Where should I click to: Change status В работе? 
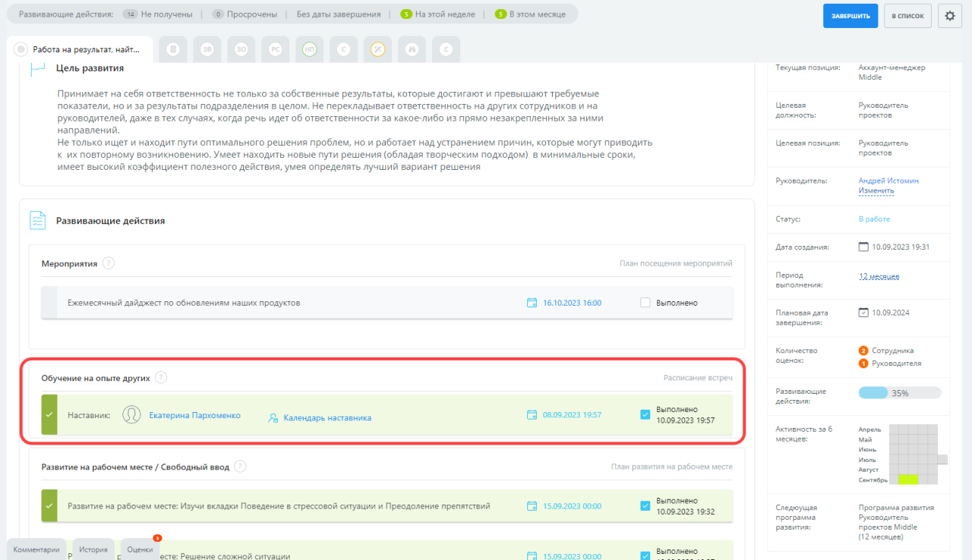pos(874,219)
